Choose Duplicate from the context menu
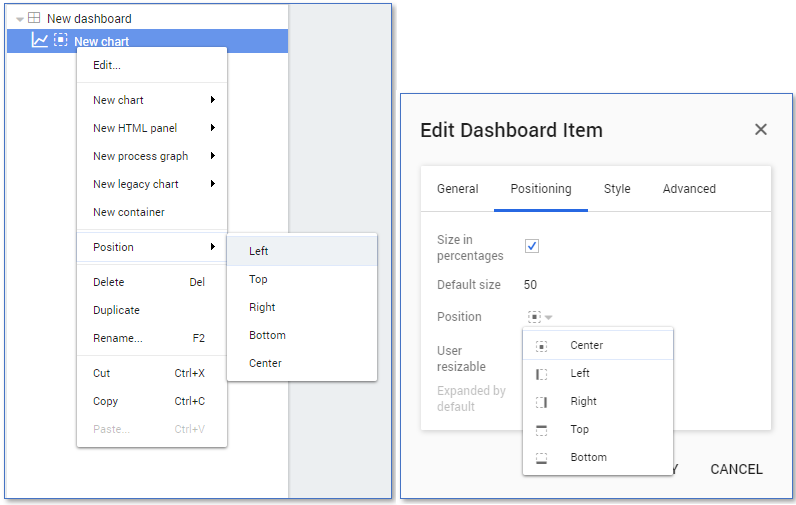This screenshot has width=796, height=505. [117, 310]
